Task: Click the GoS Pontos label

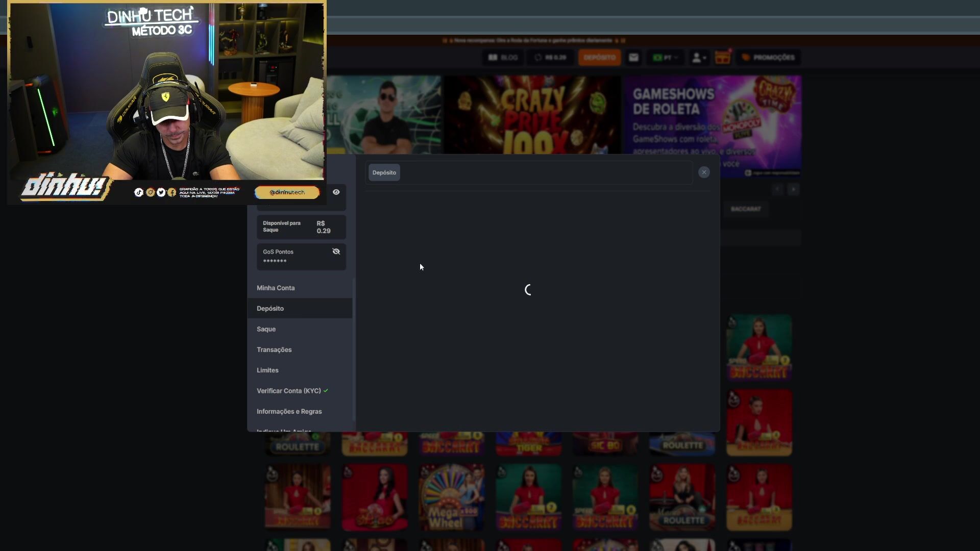Action: point(278,252)
